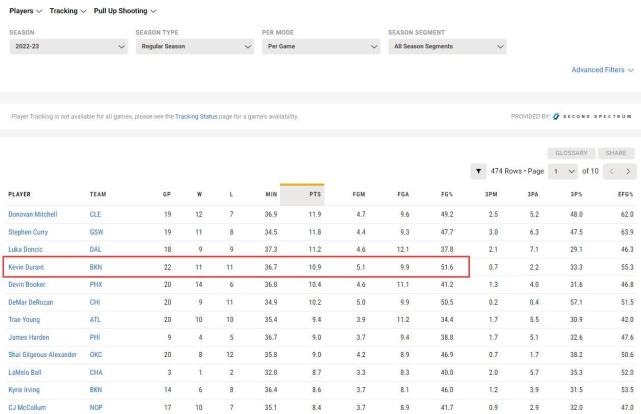Screen dimensions: 641x414
Task: Open the Pull Up Shooting menu
Action: coord(125,11)
